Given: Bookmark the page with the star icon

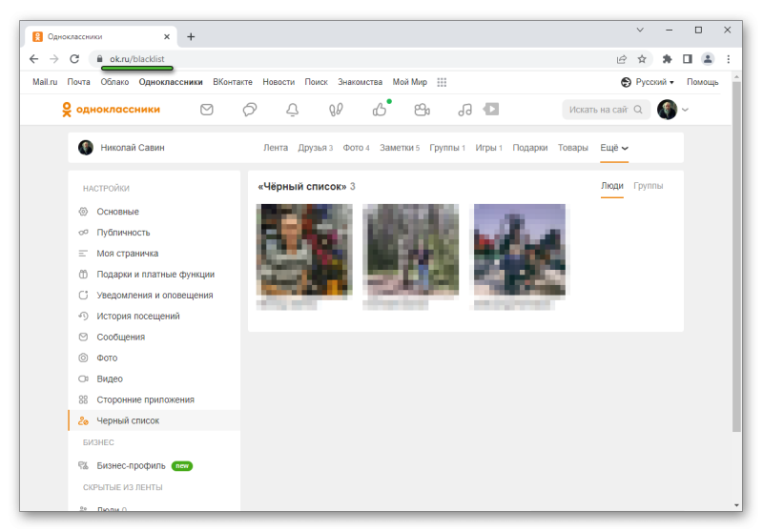Looking at the screenshot, I should click(x=642, y=59).
